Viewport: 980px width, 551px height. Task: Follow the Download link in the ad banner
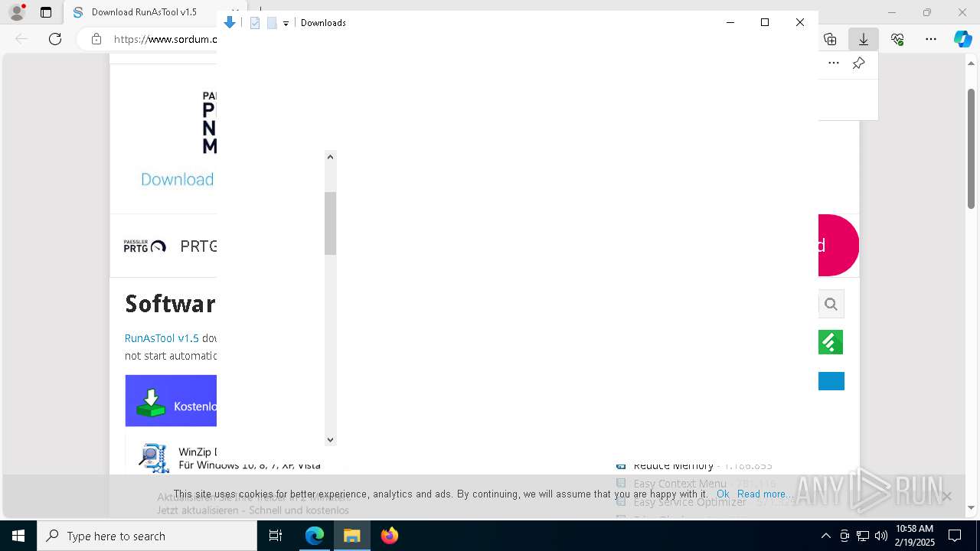pos(178,179)
